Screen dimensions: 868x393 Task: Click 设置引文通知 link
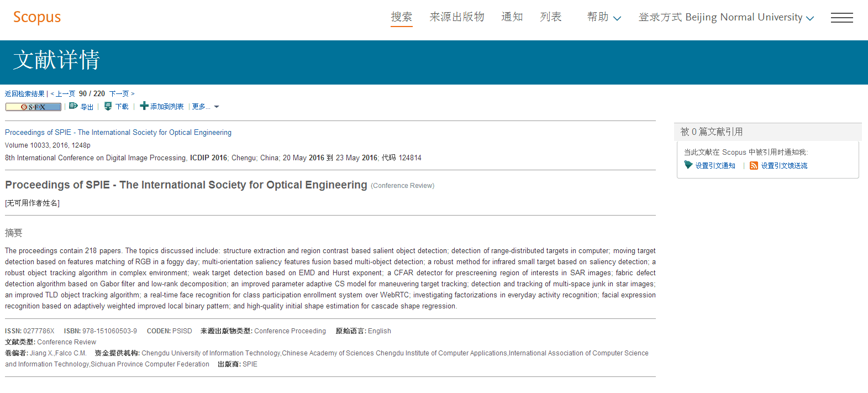(x=716, y=166)
